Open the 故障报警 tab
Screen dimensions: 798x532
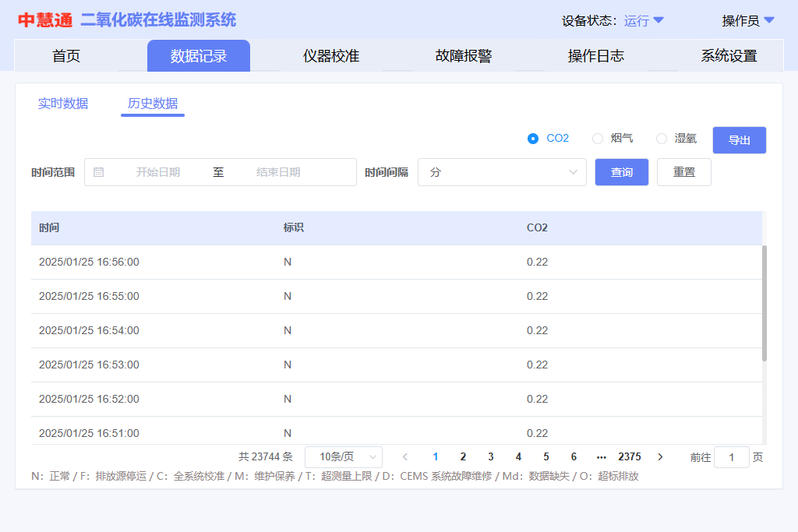(464, 56)
